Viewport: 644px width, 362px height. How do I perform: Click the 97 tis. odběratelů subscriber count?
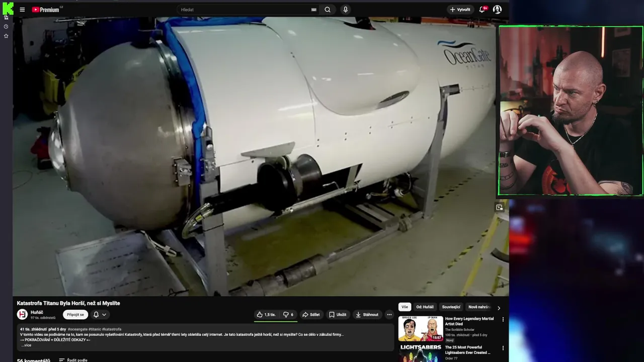click(43, 318)
